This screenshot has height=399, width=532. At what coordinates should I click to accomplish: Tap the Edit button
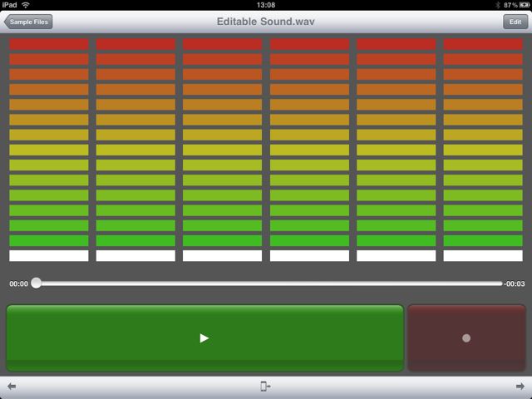coord(515,22)
